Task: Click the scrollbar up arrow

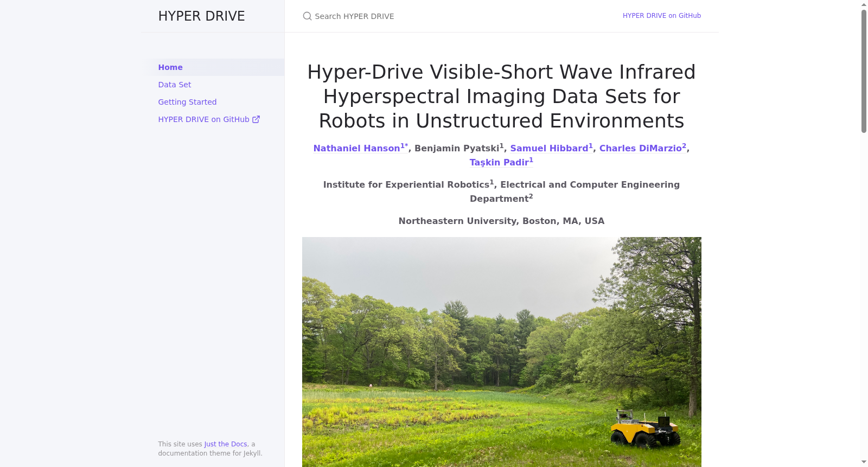Action: pos(864,4)
